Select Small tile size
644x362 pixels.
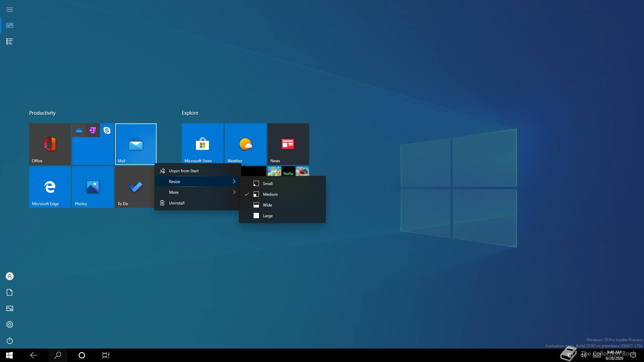tap(282, 184)
